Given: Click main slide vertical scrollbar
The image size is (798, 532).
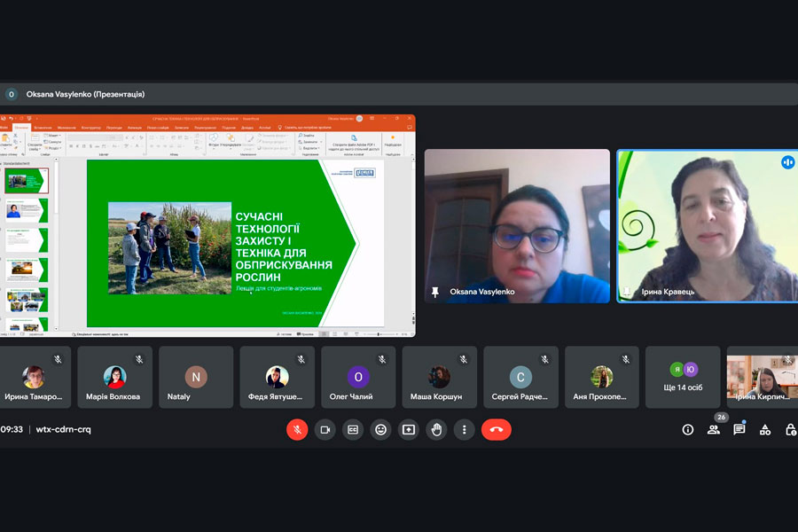Looking at the screenshot, I should tap(412, 239).
